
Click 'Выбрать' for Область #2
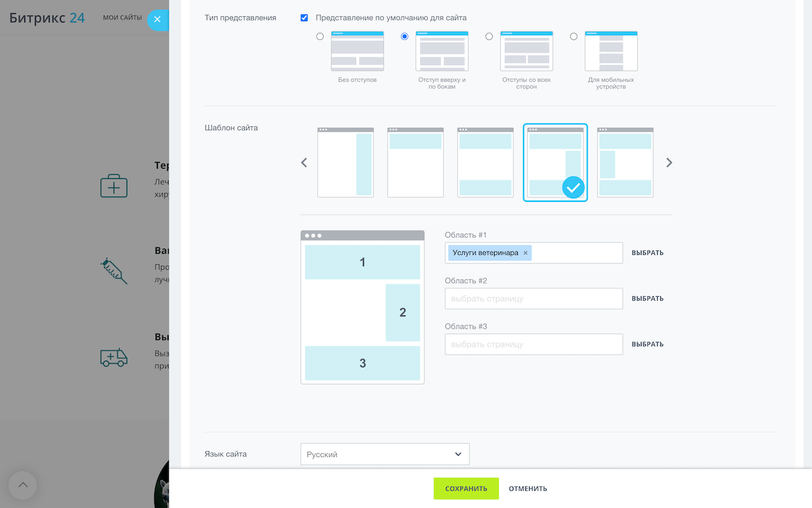(647, 299)
